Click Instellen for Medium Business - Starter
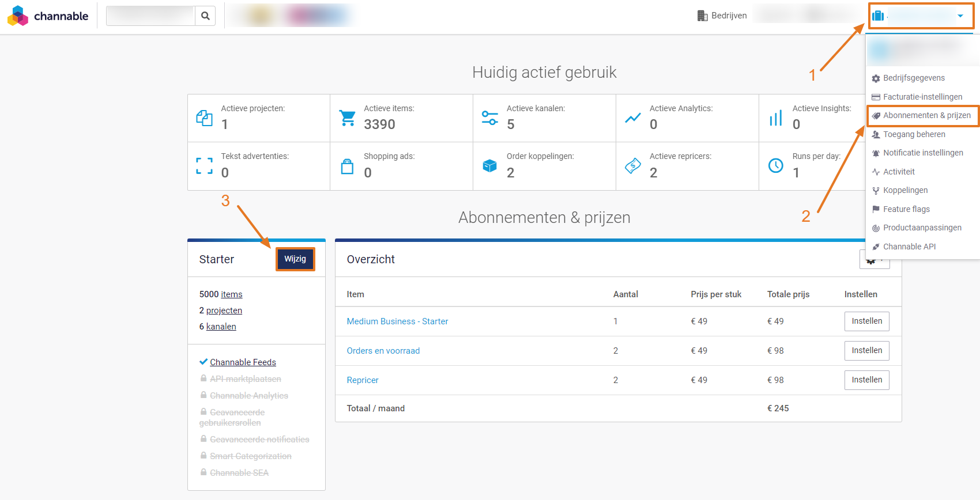This screenshot has height=500, width=980. point(867,321)
